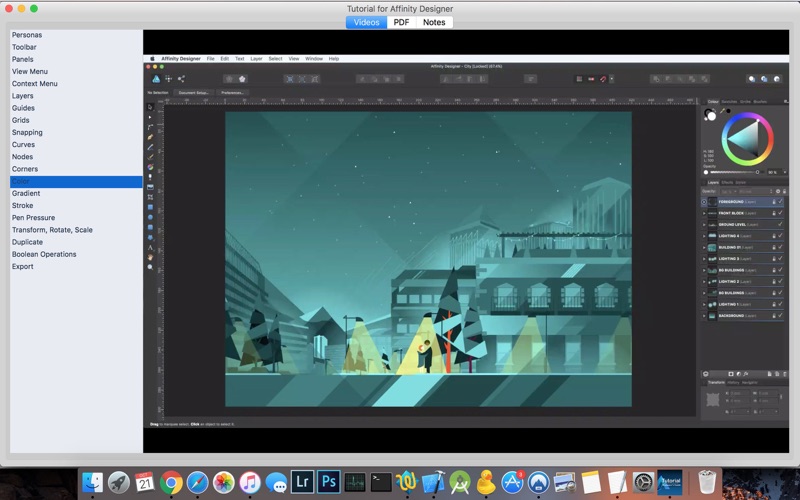Select the Corner tool in Affinity tools
Screen dimensions: 800x500
pos(150,127)
